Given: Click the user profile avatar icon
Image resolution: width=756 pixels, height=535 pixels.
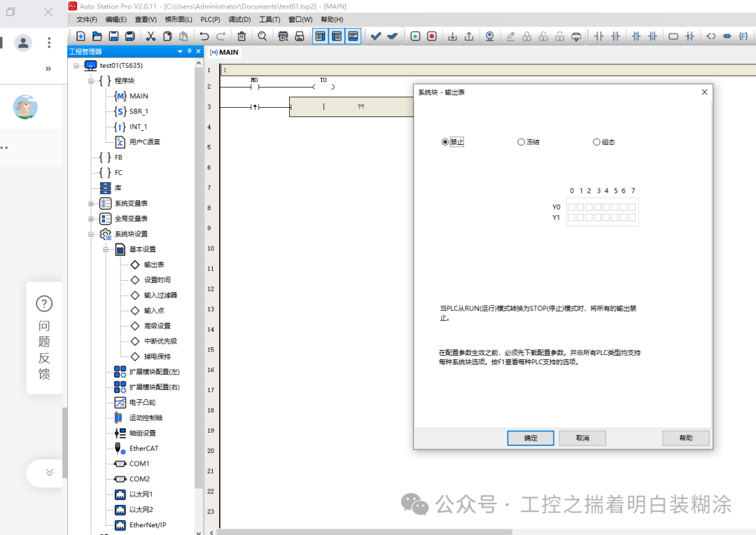Looking at the screenshot, I should click(x=23, y=43).
